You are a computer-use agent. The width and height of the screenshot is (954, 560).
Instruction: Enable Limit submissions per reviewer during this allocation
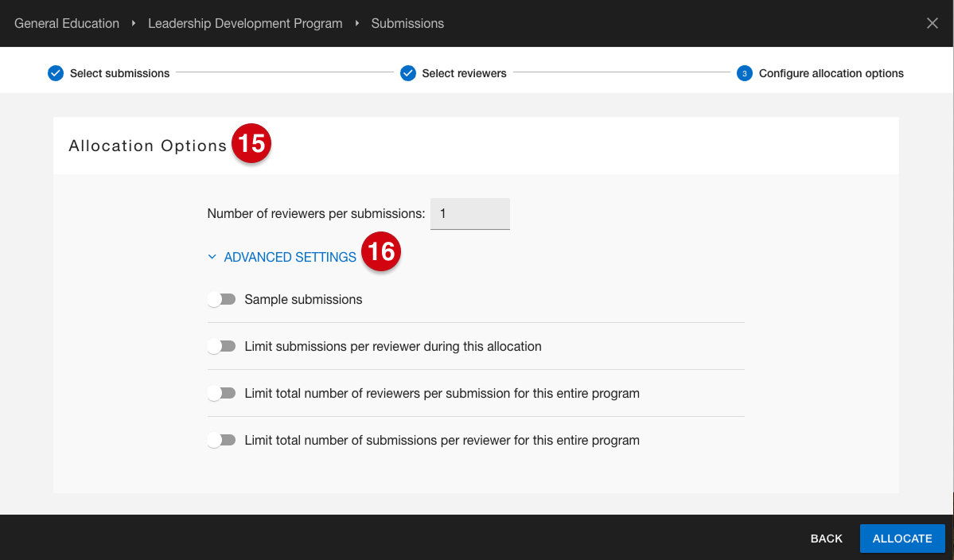[221, 346]
